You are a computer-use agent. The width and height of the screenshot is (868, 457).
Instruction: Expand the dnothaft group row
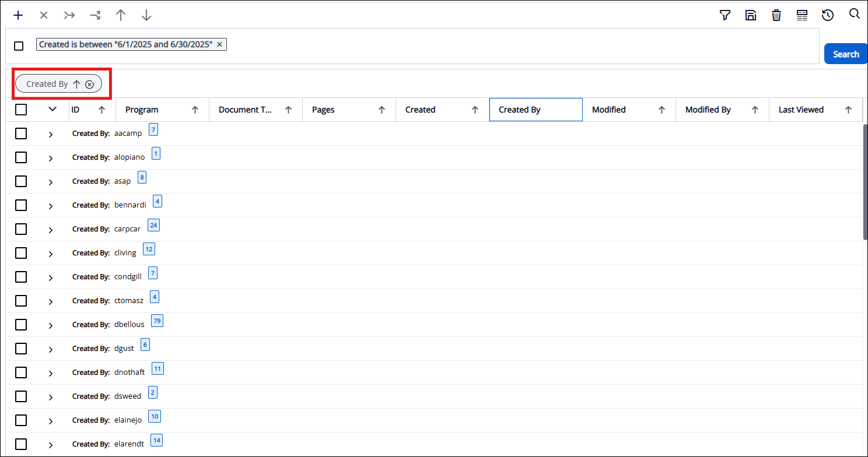51,374
